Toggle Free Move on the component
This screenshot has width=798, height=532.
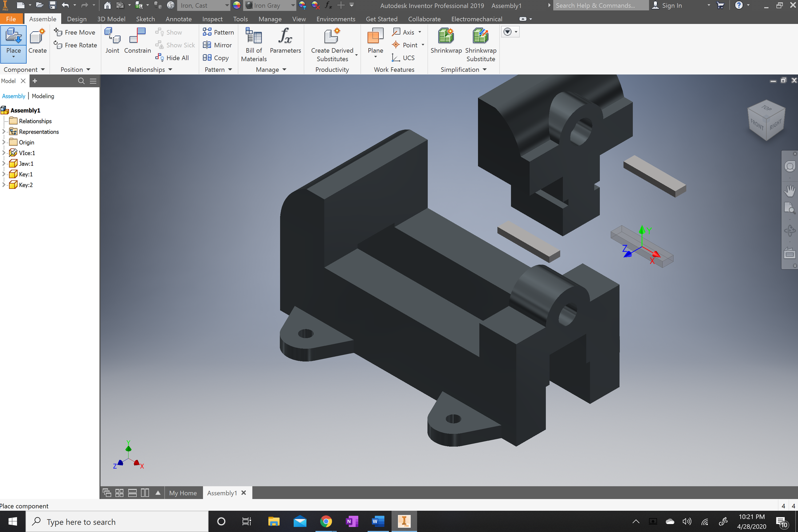tap(75, 32)
